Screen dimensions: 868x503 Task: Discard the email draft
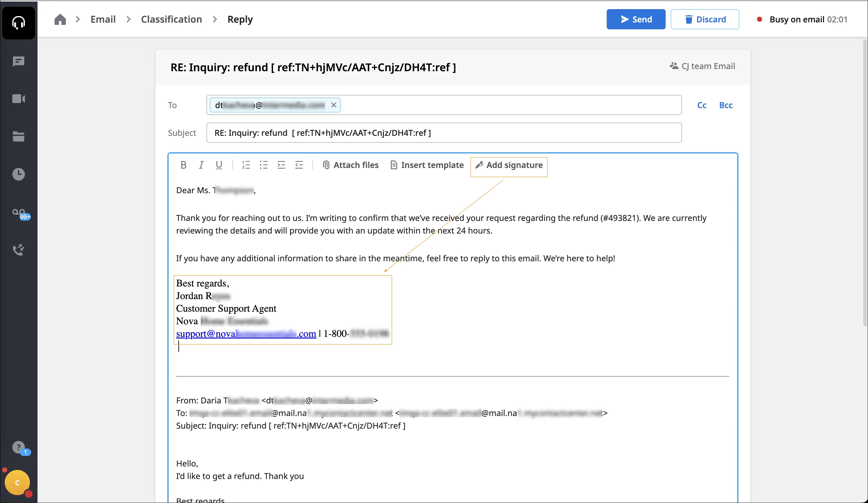pos(705,19)
